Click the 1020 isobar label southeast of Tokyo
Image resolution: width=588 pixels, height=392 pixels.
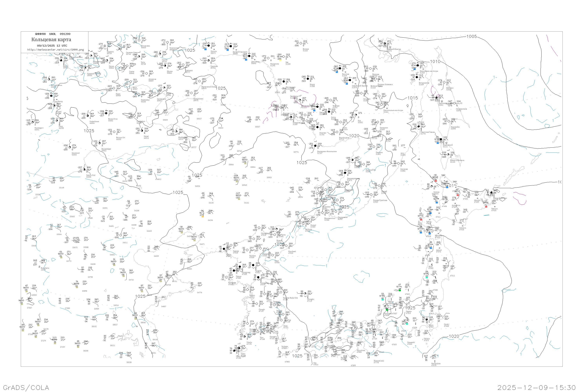click(454, 336)
